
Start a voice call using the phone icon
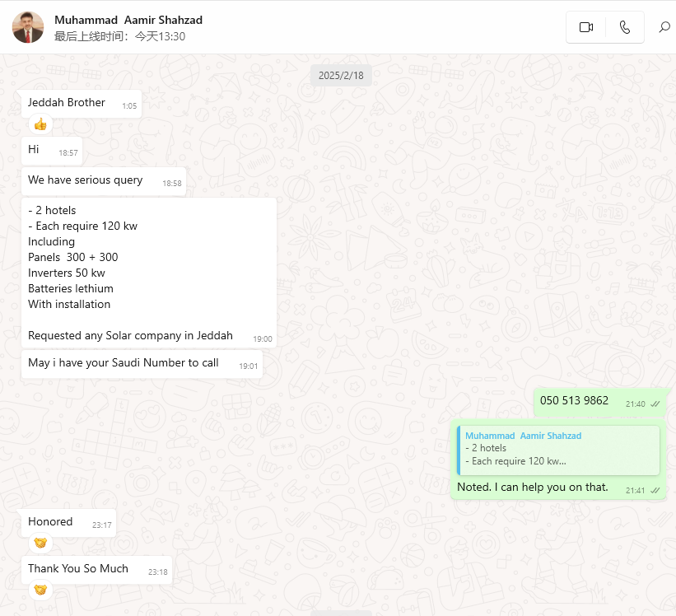pyautogui.click(x=625, y=27)
